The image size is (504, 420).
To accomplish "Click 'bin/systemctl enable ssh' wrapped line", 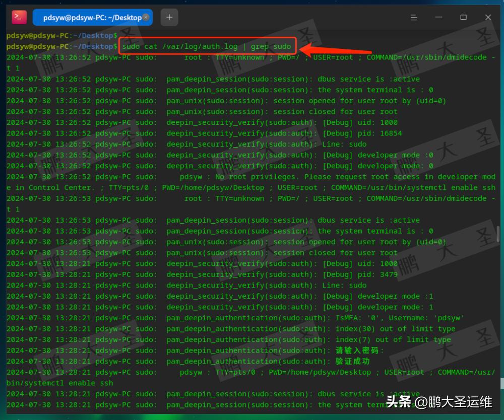I will [60, 383].
